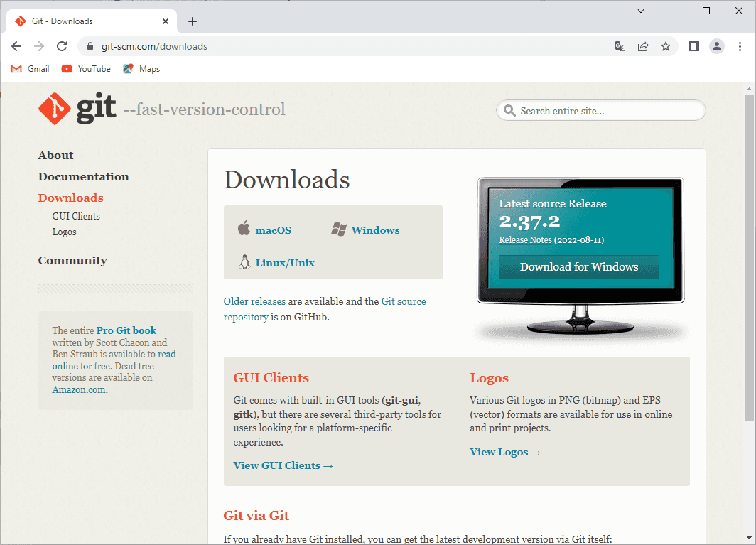Image resolution: width=756 pixels, height=545 pixels.
Task: Open the Release Notes link
Action: coord(525,239)
